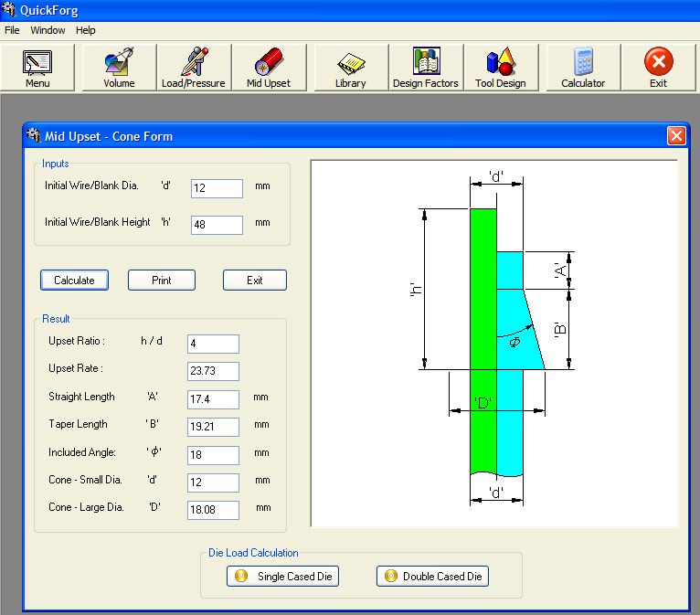This screenshot has width=700, height=615.
Task: Choose Single Cased Die load calculation
Action: coord(283,577)
